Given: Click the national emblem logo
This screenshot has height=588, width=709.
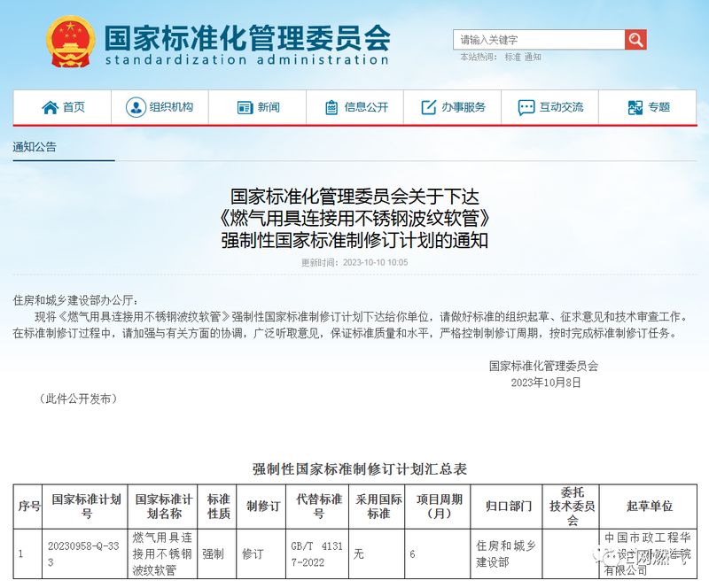Looking at the screenshot, I should 72,42.
